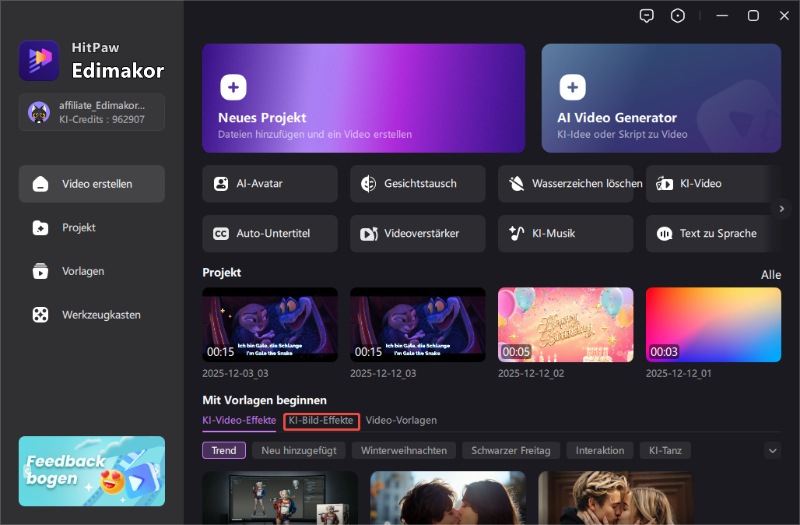The height and width of the screenshot is (525, 800).
Task: Select the KI-Tanz filter chip
Action: tap(664, 451)
